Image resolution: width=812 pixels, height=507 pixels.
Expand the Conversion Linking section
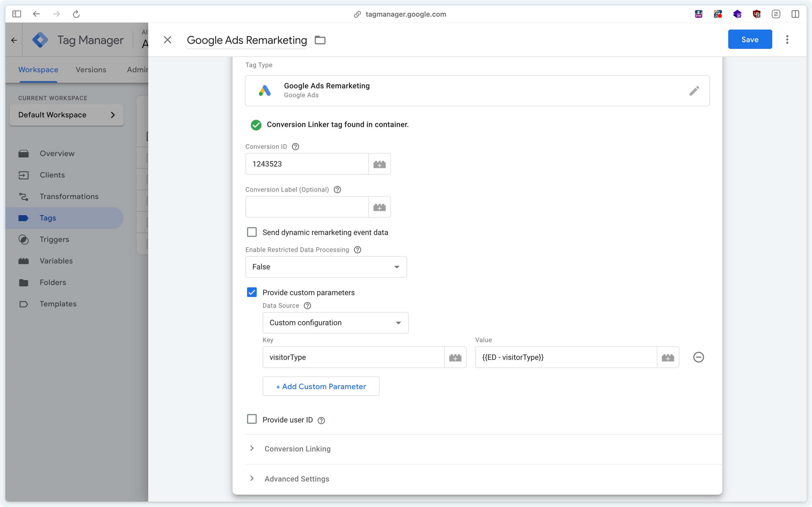point(298,448)
